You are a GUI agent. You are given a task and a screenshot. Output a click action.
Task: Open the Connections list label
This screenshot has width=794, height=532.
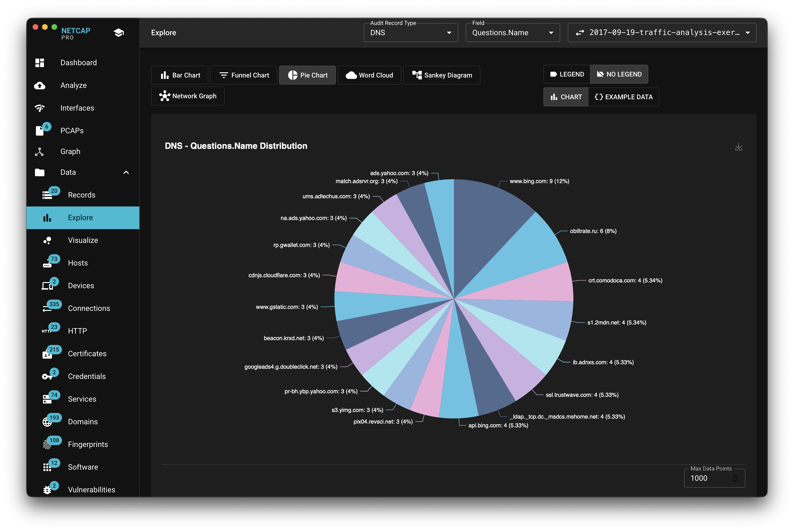coord(89,309)
